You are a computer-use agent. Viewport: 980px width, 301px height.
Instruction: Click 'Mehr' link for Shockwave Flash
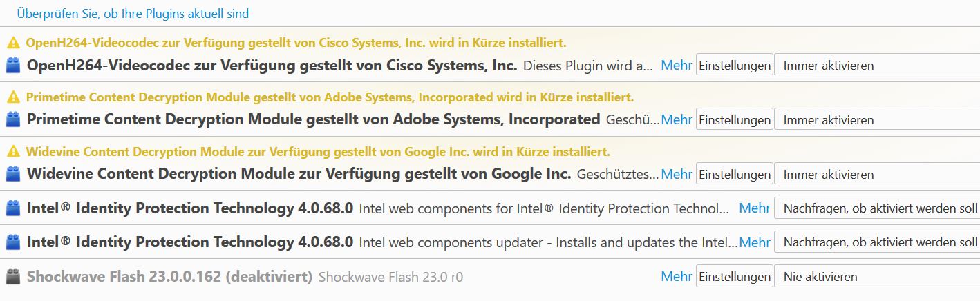(x=677, y=277)
